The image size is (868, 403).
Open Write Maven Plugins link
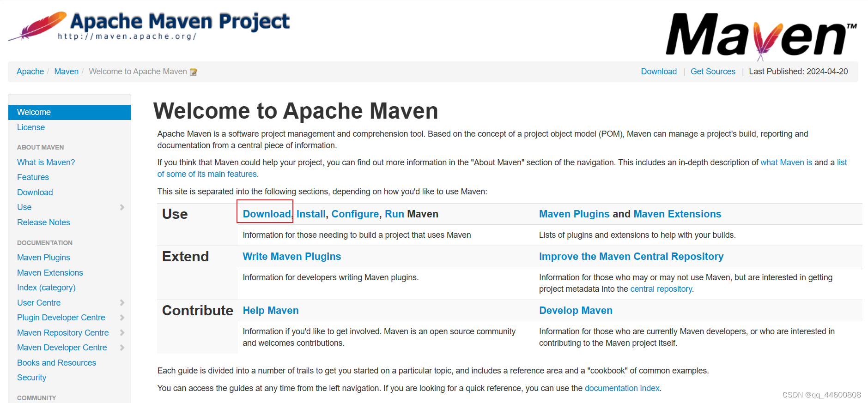291,257
